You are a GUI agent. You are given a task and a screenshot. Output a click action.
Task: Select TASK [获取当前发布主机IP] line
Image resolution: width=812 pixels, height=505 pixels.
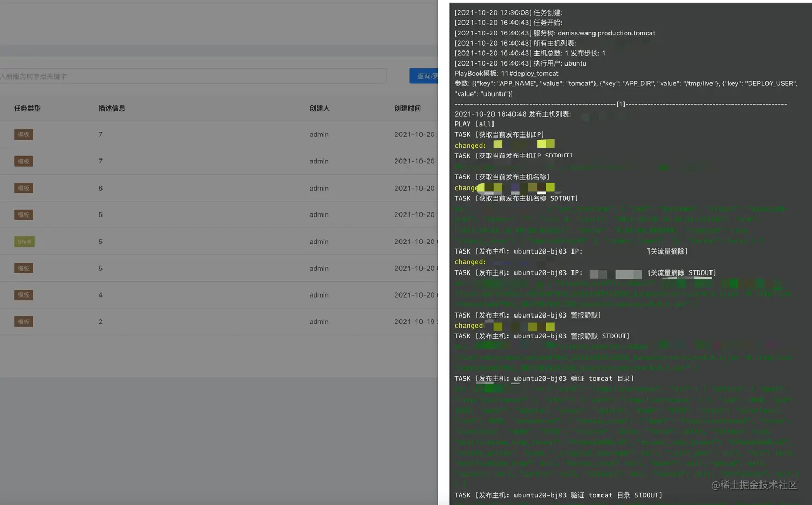[x=499, y=135]
